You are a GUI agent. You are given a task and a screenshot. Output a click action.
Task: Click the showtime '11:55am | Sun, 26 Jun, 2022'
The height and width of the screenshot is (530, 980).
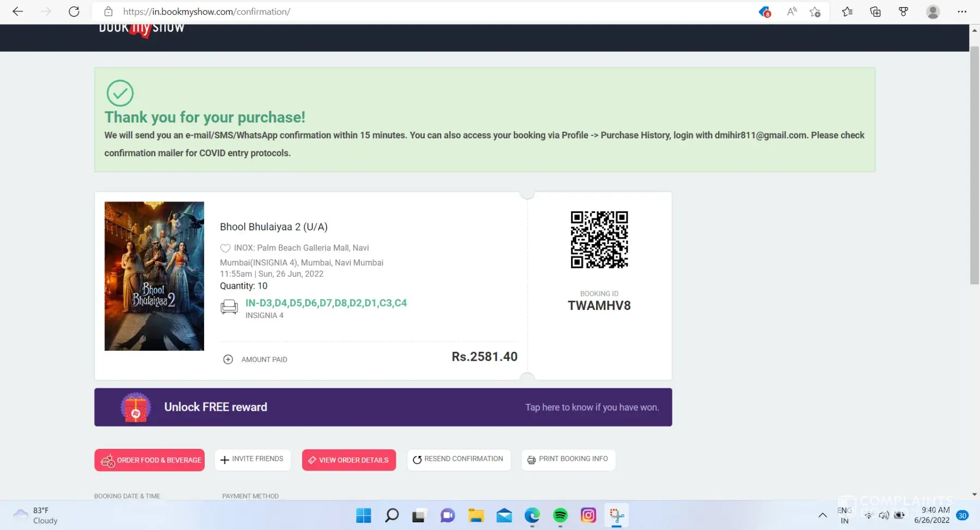[272, 274]
